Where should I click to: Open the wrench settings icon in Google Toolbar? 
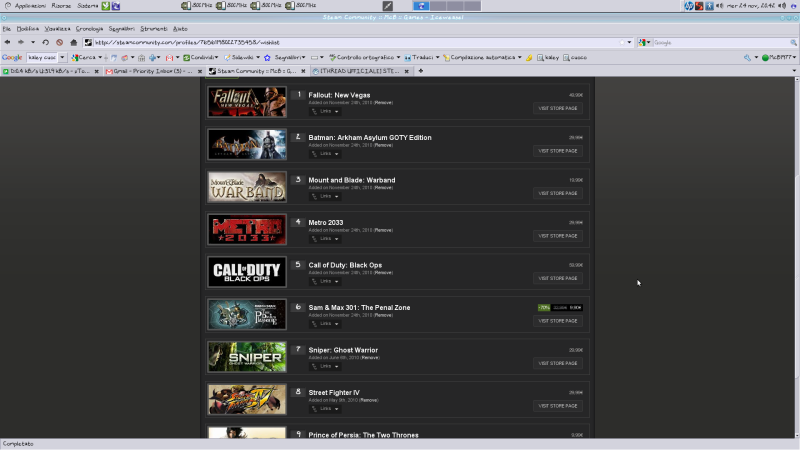747,58
